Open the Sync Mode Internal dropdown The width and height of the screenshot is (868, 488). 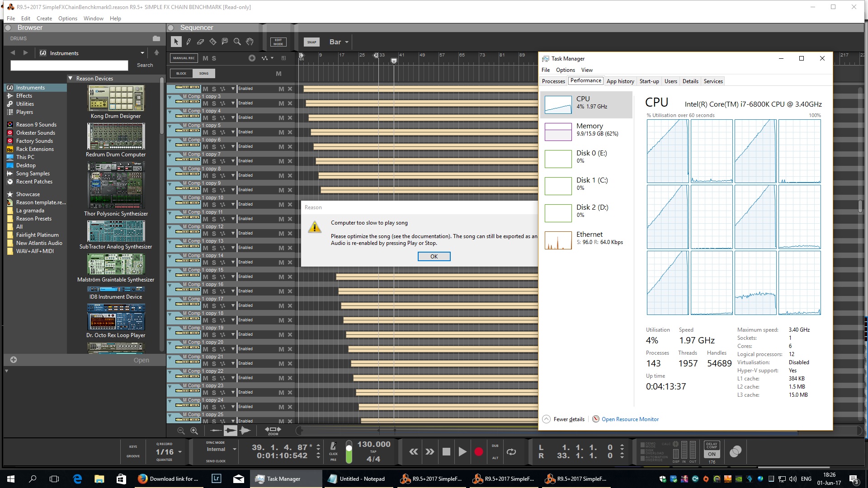pos(222,449)
